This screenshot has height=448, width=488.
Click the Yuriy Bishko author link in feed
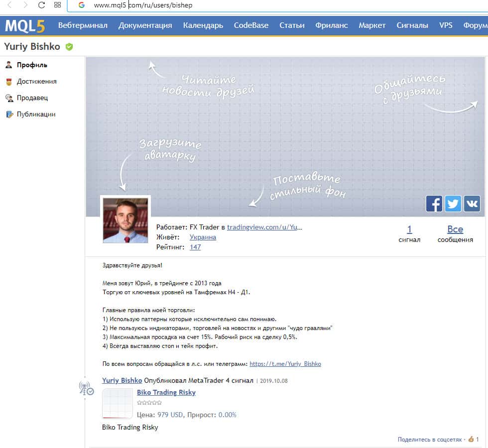[122, 380]
